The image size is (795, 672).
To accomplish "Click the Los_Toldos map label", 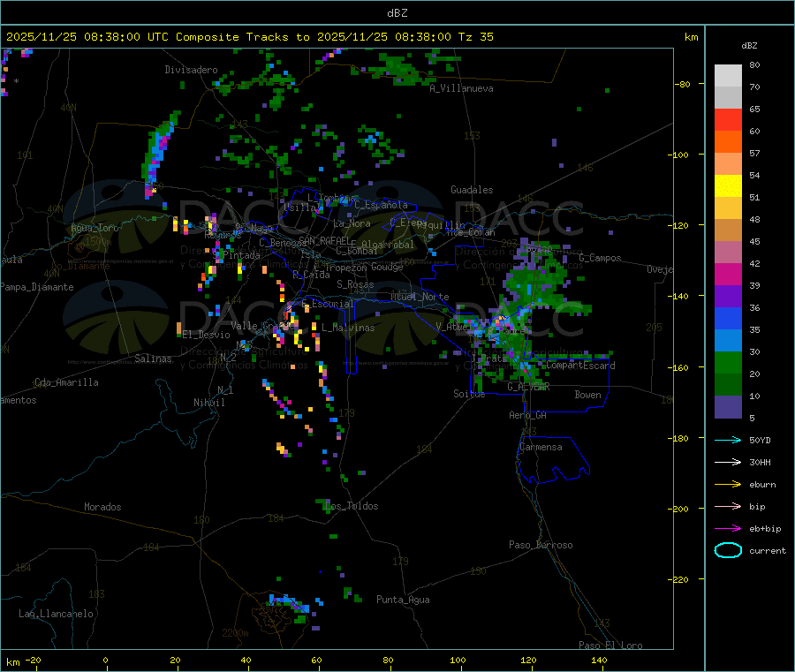I will point(352,506).
